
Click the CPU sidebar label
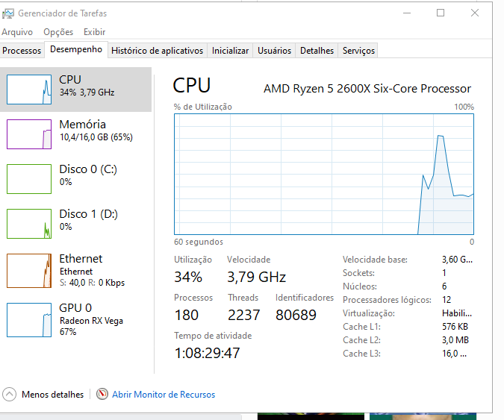(70, 80)
